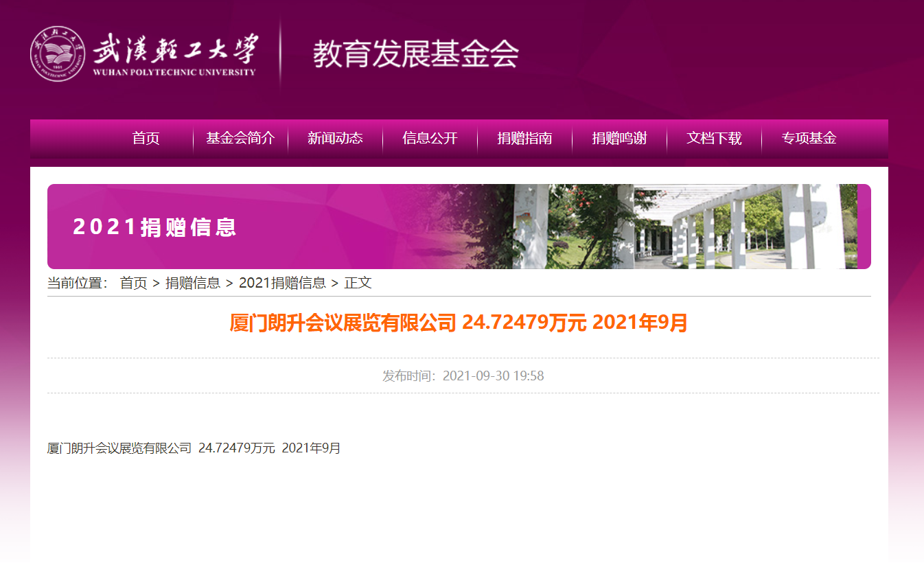Go to 新闻动态 in the navigation bar
Screen dimensions: 924x576
pyautogui.click(x=335, y=138)
